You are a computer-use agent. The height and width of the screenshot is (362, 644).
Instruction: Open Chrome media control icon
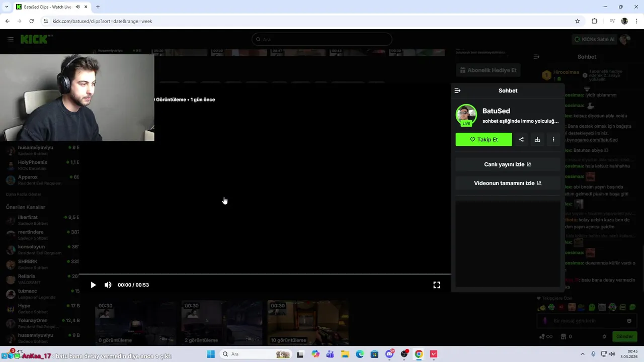612,21
